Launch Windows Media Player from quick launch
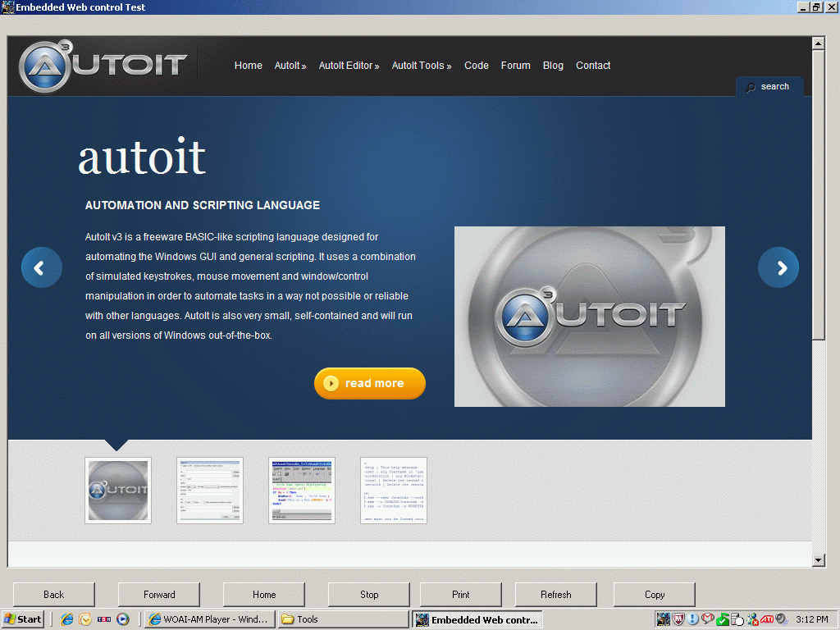 click(123, 619)
